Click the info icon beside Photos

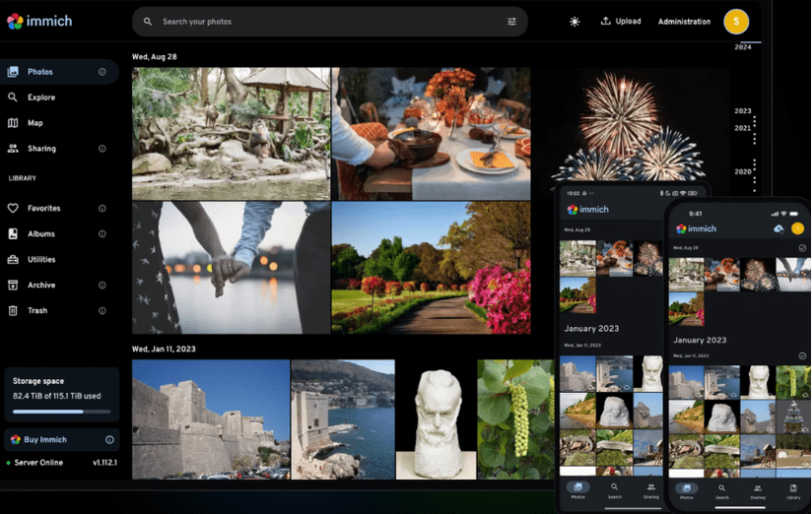point(102,72)
